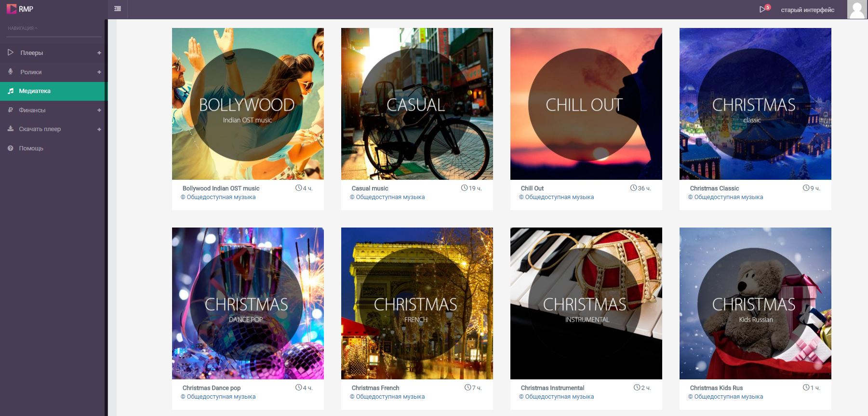This screenshot has height=416, width=868.
Task: Open the Bollywood playlist cover thumbnail
Action: [248, 104]
